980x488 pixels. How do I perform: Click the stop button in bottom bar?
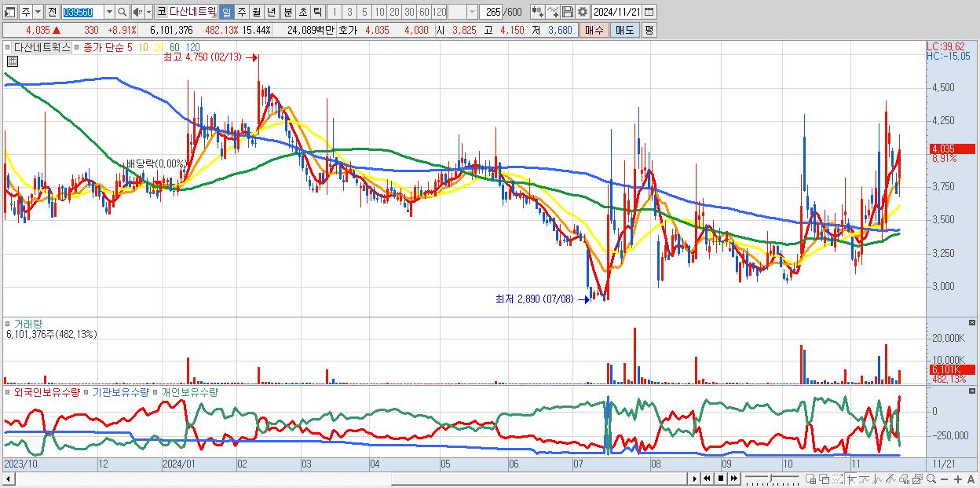coord(721,479)
